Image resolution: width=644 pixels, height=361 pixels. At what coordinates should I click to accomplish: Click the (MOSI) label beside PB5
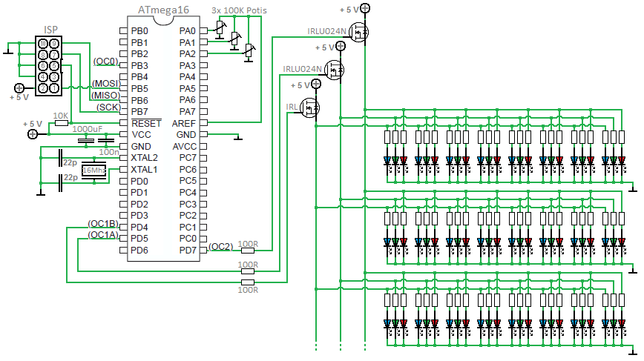[x=106, y=84]
